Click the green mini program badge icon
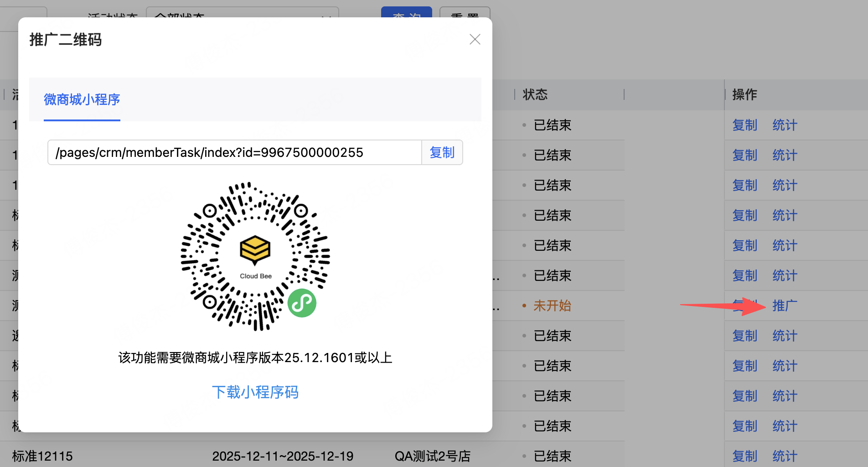Screen dimensions: 868x467 (x=302, y=303)
